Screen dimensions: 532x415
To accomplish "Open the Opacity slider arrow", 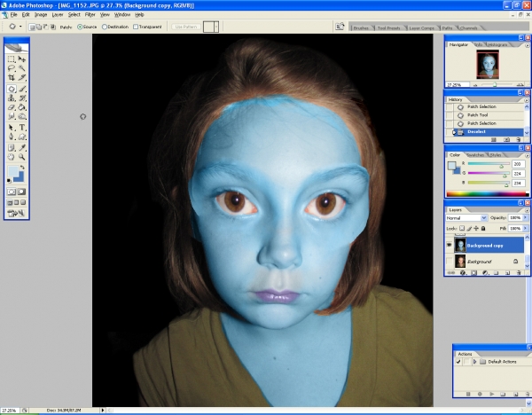I will (526, 218).
